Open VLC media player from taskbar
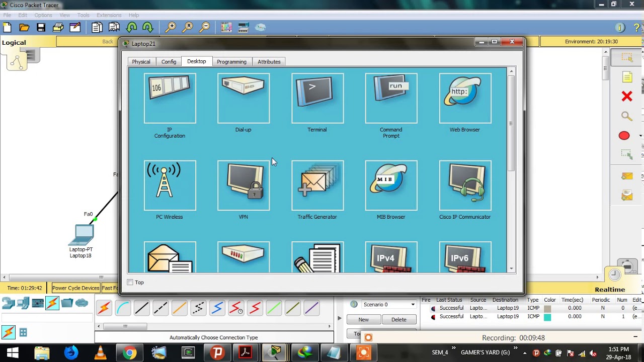644x362 pixels. pyautogui.click(x=100, y=352)
